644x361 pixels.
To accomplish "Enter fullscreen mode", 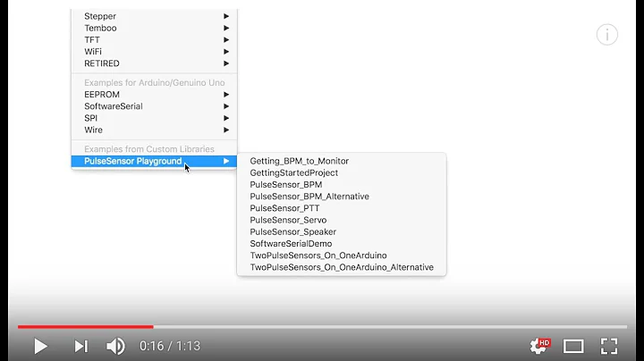I will point(609,346).
